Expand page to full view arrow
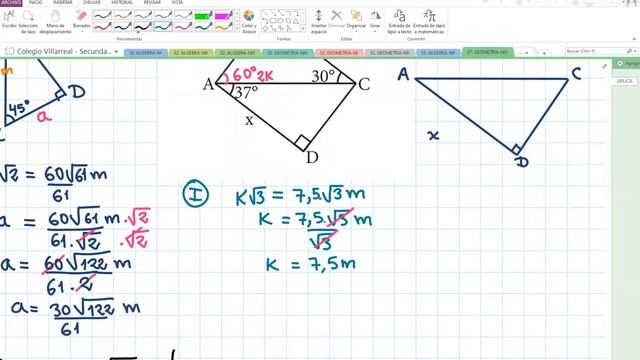Viewport: 640px width, 360px height. [604, 66]
